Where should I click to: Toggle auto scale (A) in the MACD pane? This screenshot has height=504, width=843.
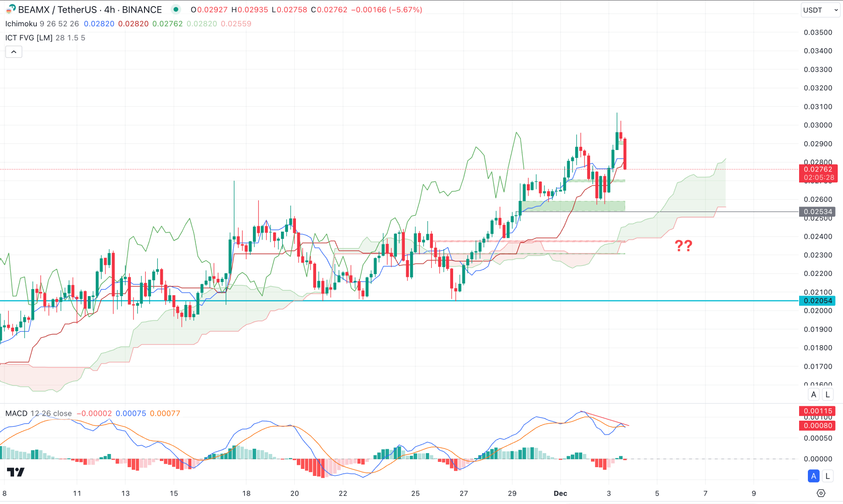click(814, 476)
